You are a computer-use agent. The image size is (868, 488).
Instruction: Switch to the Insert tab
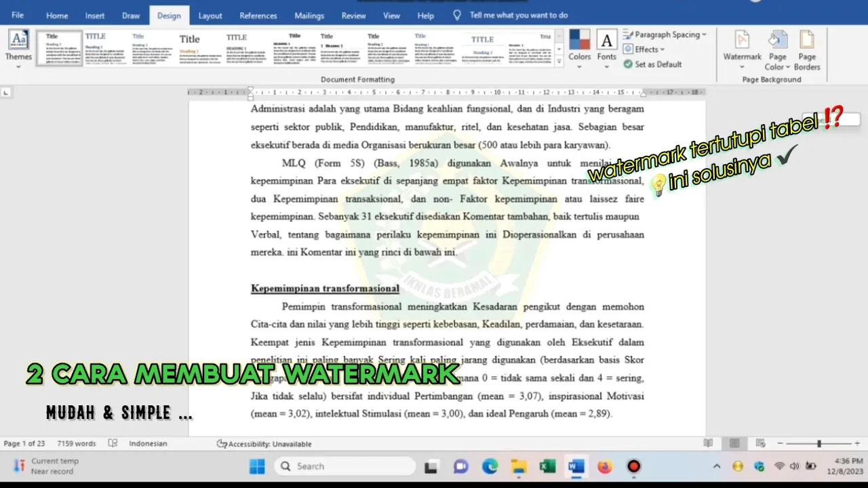pyautogui.click(x=95, y=16)
